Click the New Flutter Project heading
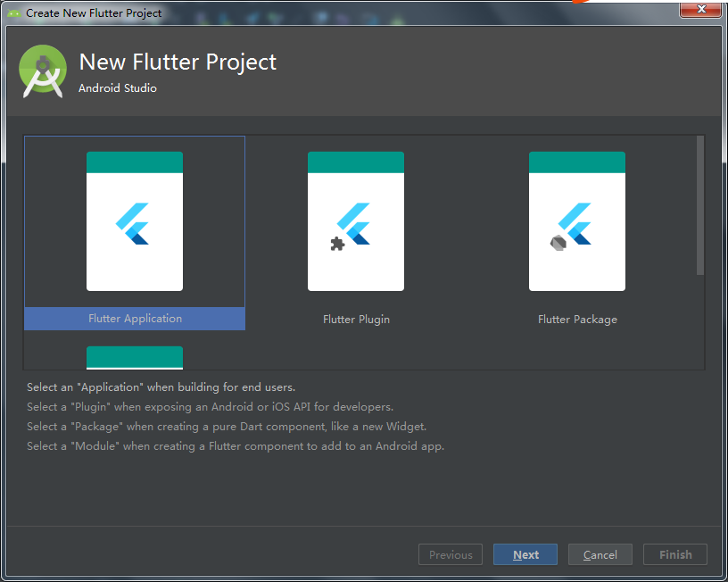The image size is (728, 582). [178, 62]
